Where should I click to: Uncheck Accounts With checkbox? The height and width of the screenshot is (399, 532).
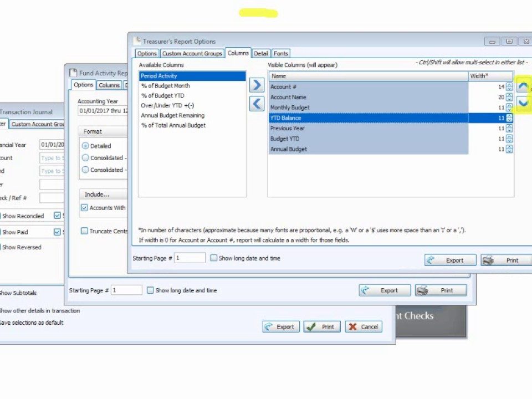point(84,208)
